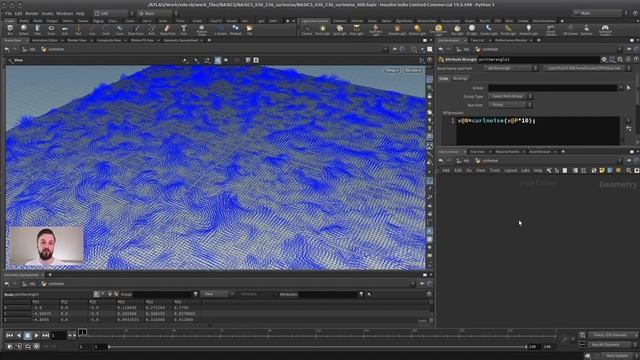The image size is (640, 360).
Task: Add a Sky Light
Action: point(457,29)
